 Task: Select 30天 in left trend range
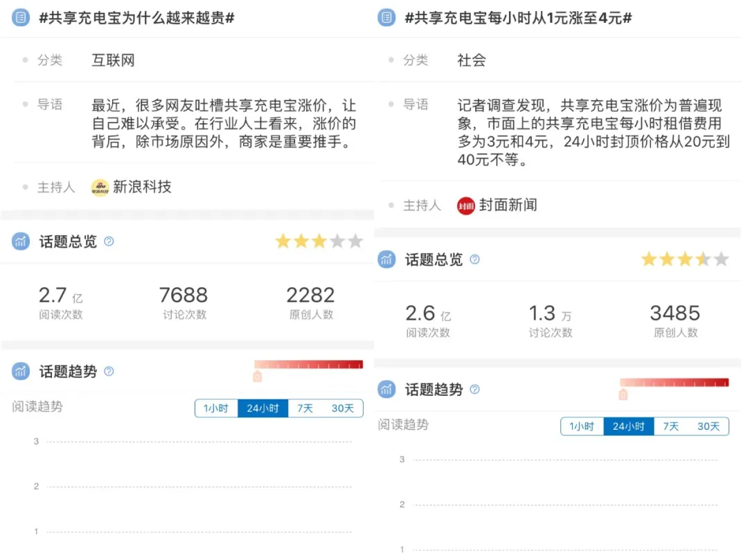tap(343, 408)
